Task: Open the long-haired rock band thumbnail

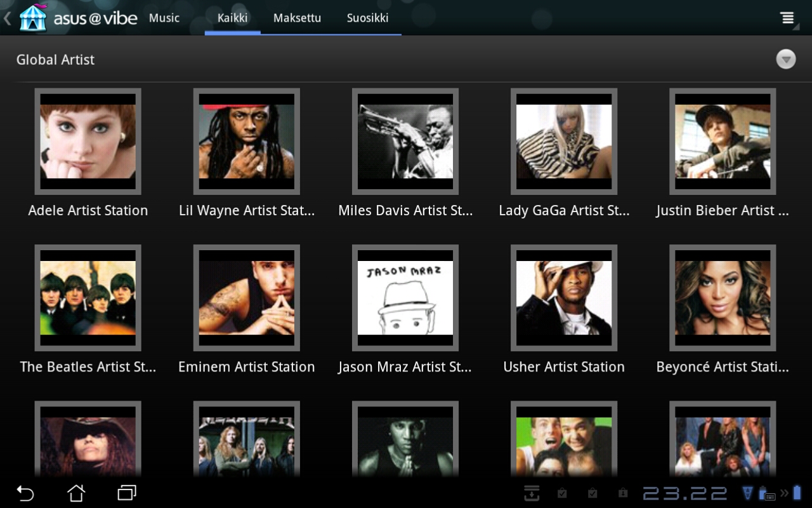Action: [x=247, y=439]
